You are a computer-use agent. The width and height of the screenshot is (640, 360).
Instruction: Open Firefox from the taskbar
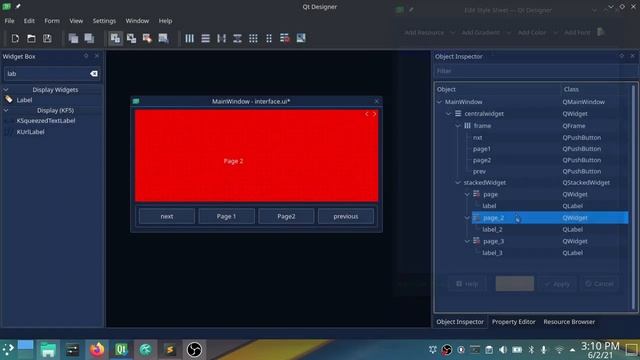point(97,350)
